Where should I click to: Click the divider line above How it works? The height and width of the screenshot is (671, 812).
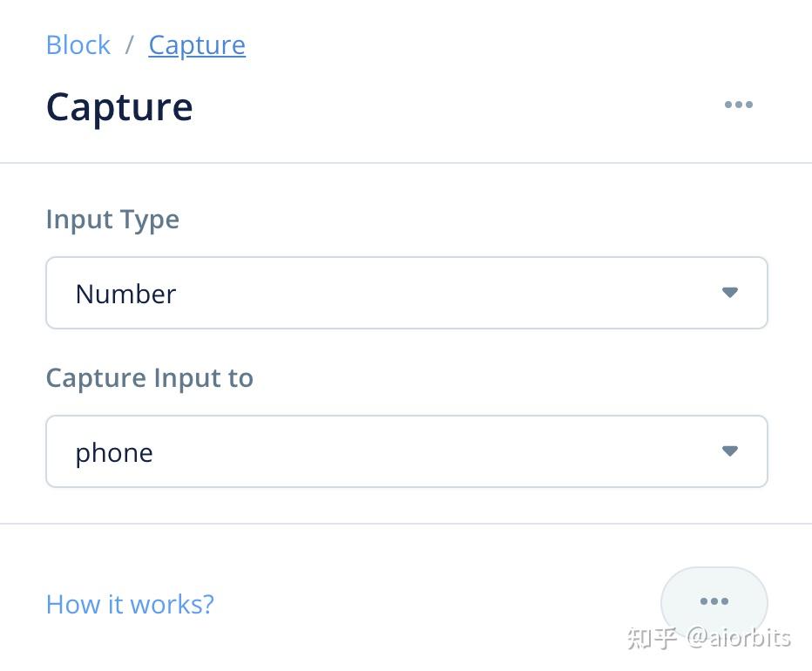(x=406, y=524)
